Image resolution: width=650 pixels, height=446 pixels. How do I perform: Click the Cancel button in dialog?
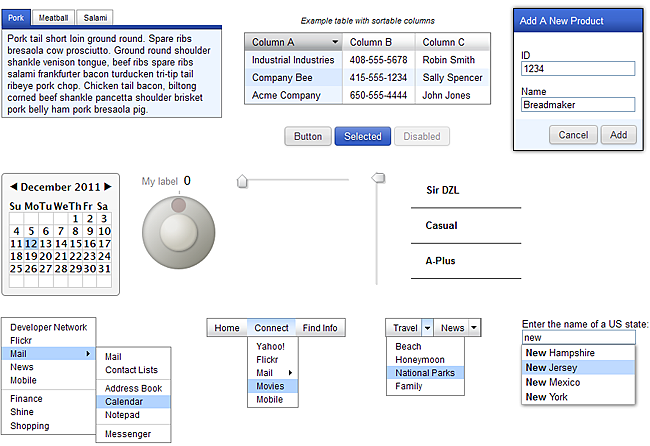click(x=573, y=135)
